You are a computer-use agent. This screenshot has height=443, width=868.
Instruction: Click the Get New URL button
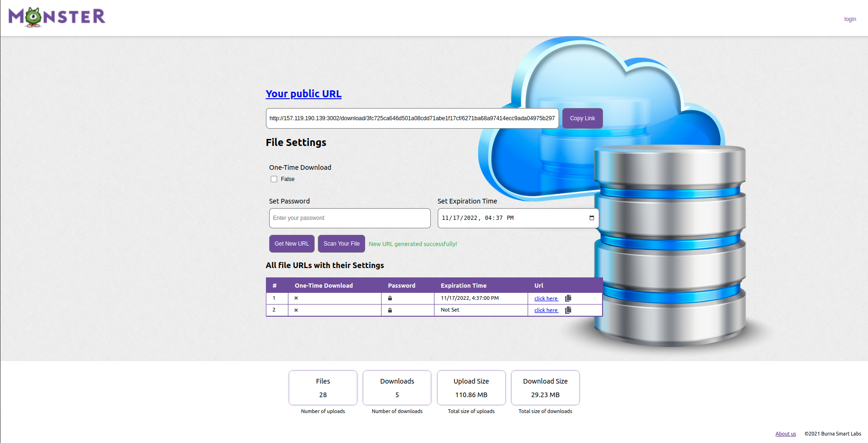292,244
